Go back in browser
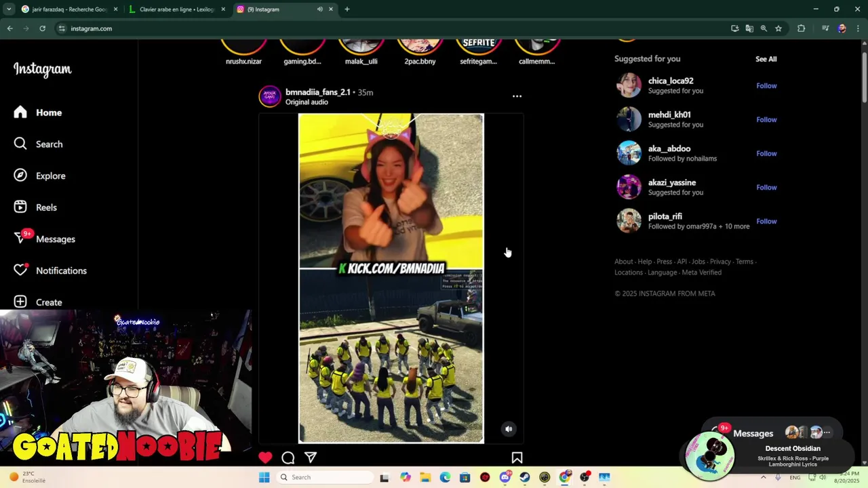 tap(9, 28)
